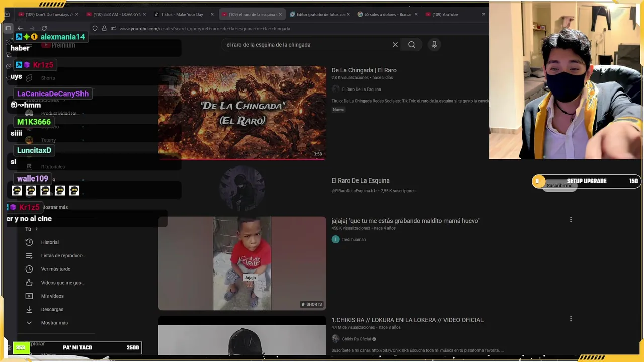
Task: Open the last '(109) YouTube' tab
Action: tap(455, 14)
